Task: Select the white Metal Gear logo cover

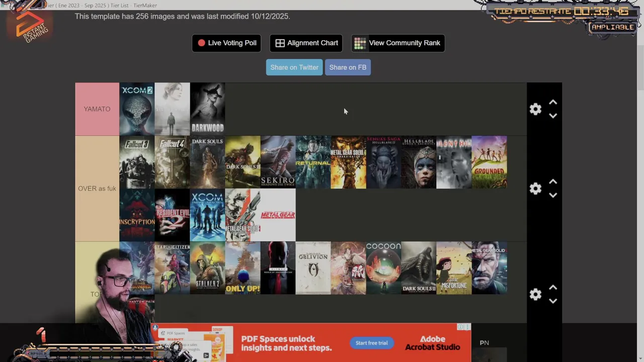Action: (x=278, y=215)
